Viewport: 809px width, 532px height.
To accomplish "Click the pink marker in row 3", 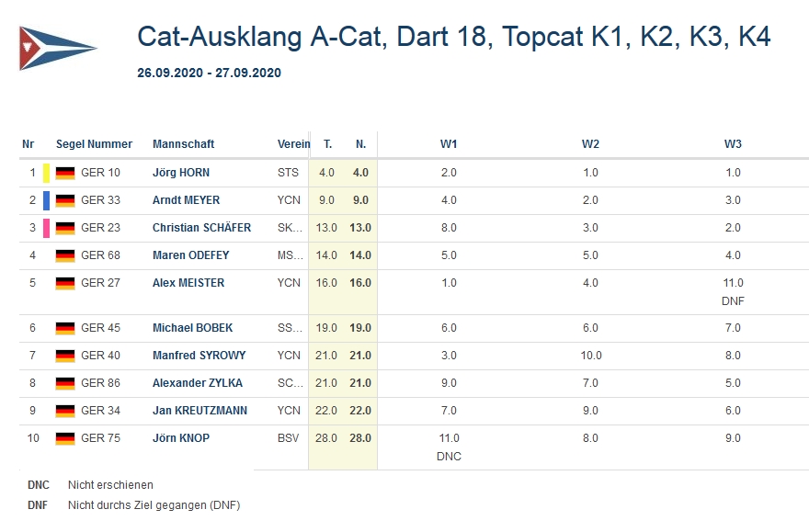I will 46,228.
